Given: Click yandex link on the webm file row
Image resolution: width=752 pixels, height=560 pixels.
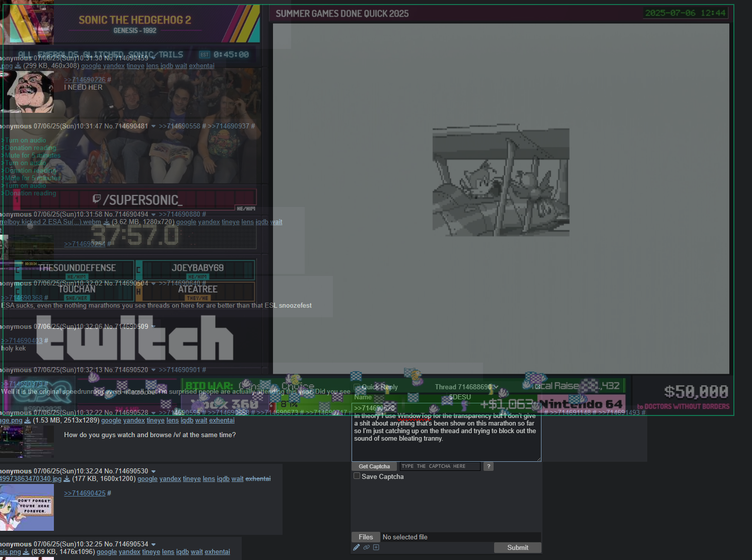Looking at the screenshot, I should click(x=209, y=222).
